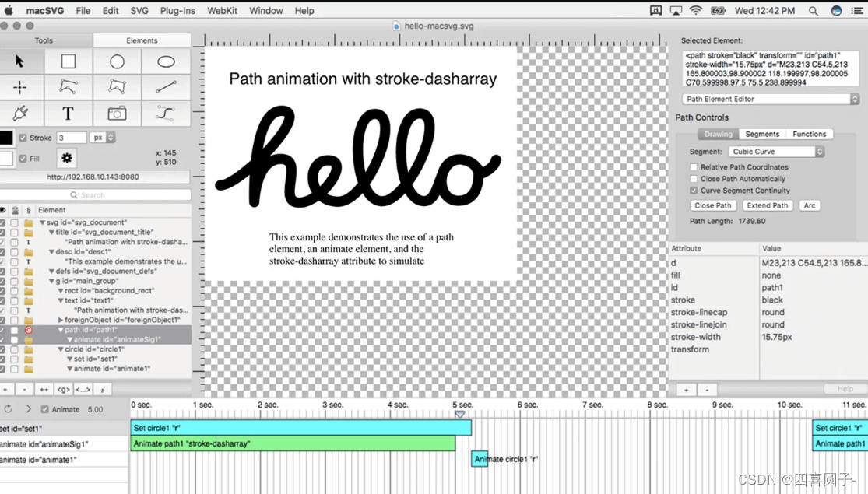Remove attribute with the minus button under the attribute table
This screenshot has width=868, height=494.
pos(707,390)
